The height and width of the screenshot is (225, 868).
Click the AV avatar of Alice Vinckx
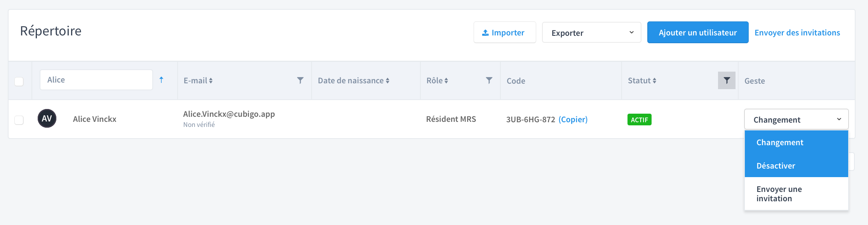(47, 118)
